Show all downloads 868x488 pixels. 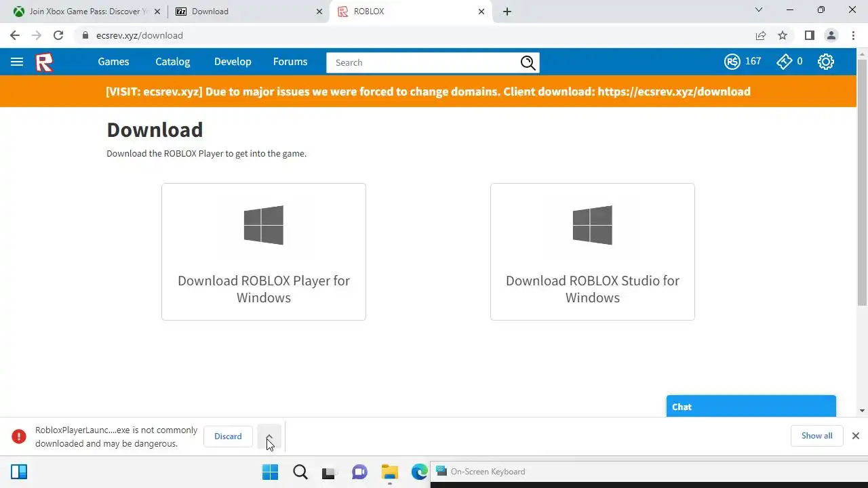pyautogui.click(x=816, y=436)
